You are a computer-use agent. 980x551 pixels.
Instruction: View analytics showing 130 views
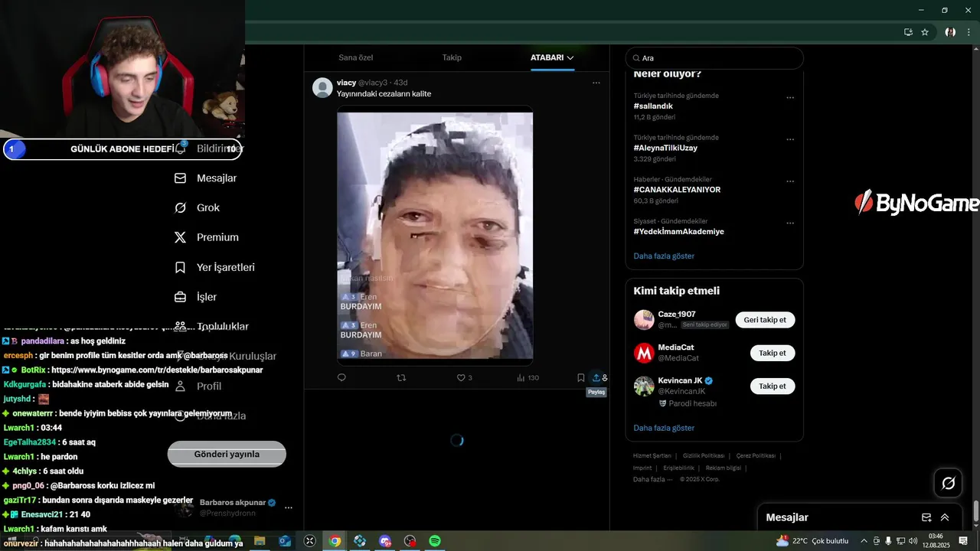[x=528, y=377]
